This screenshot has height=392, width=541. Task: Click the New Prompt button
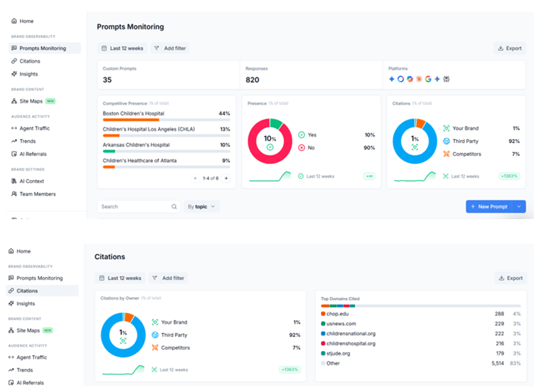(x=489, y=206)
